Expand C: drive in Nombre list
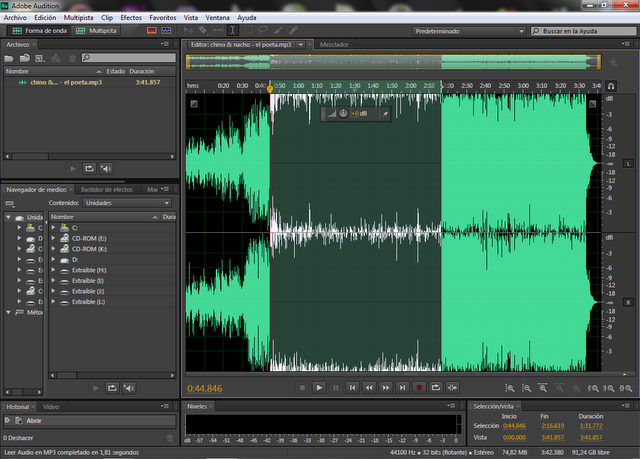 point(53,227)
